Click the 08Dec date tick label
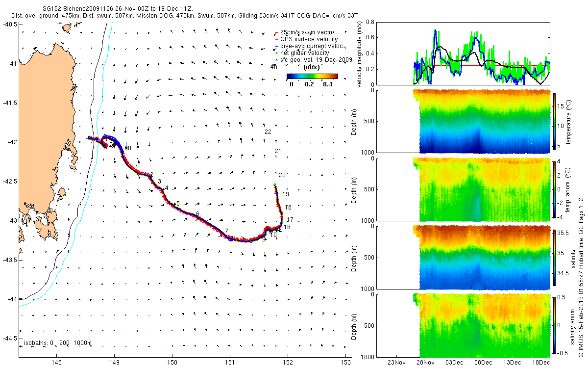This screenshot has width=588, height=368. point(483,363)
